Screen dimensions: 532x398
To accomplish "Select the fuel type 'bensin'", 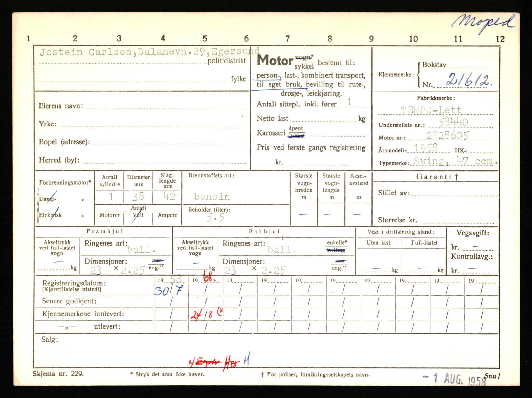I will point(212,197).
